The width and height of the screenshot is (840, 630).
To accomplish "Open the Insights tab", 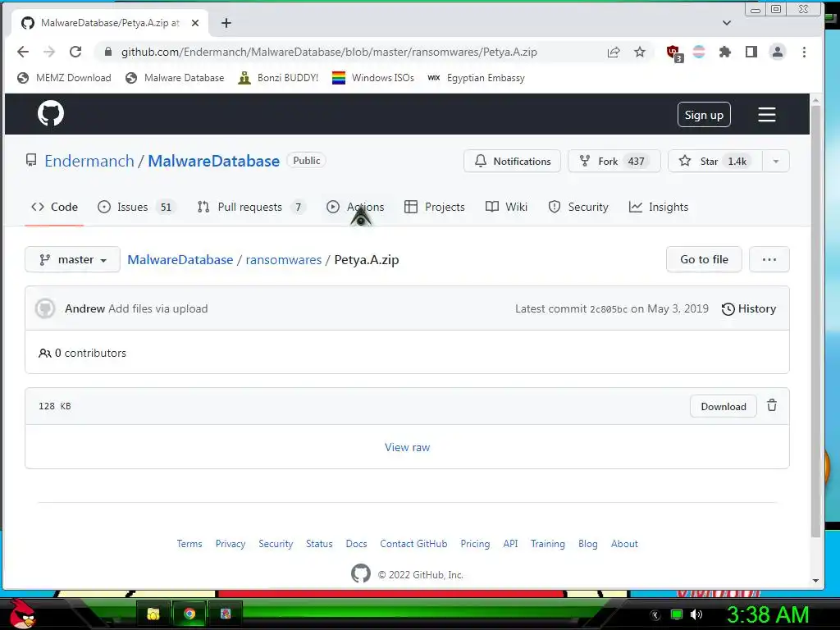I will click(659, 208).
